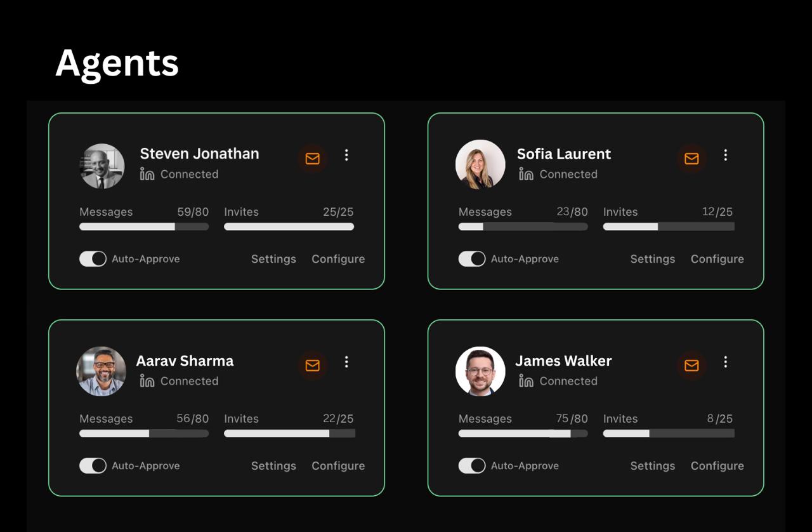This screenshot has width=812, height=532.
Task: Click the mail icon on Steven Jonathan's card
Action: pos(312,159)
